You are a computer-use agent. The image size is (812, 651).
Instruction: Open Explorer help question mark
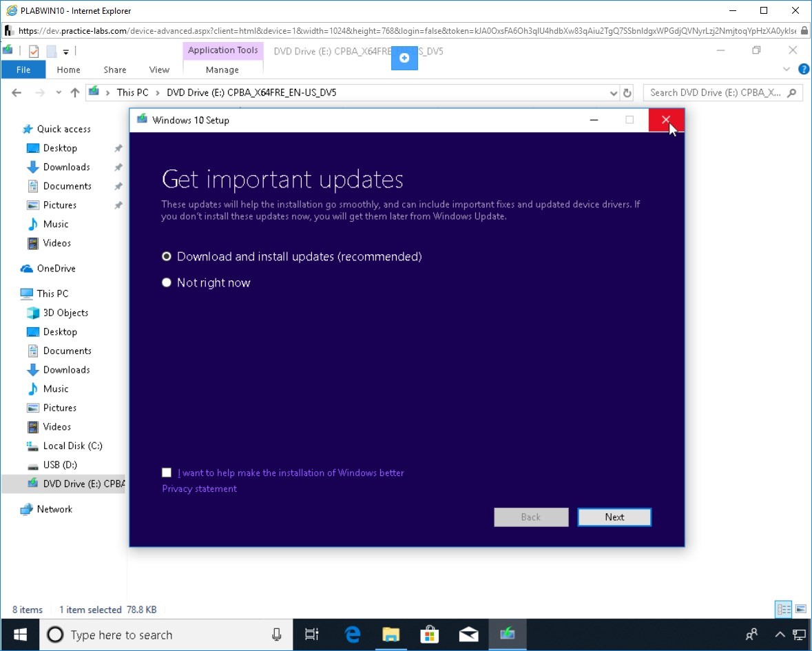point(804,69)
